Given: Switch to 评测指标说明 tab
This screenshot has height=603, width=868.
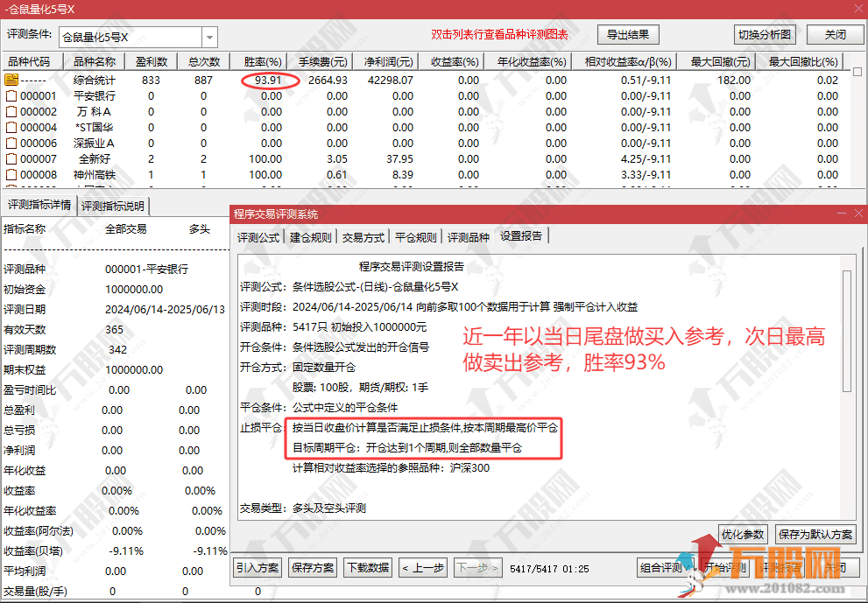Looking at the screenshot, I should tap(113, 206).
